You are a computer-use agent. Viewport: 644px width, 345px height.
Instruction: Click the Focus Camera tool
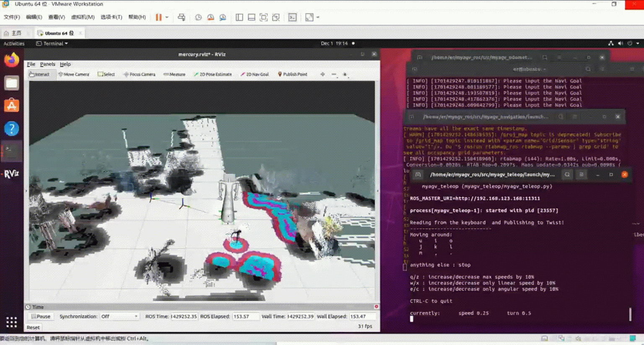point(139,75)
